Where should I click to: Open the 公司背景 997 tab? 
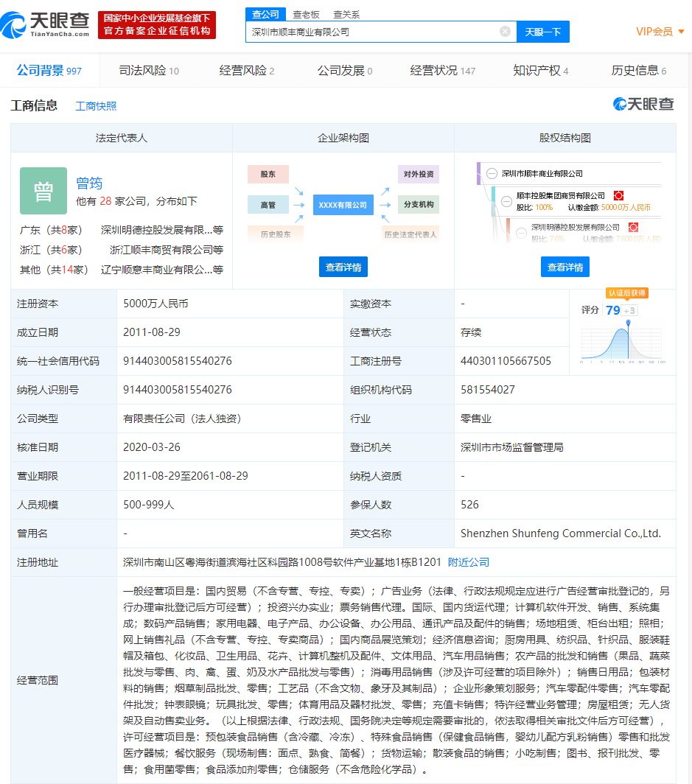[x=49, y=71]
